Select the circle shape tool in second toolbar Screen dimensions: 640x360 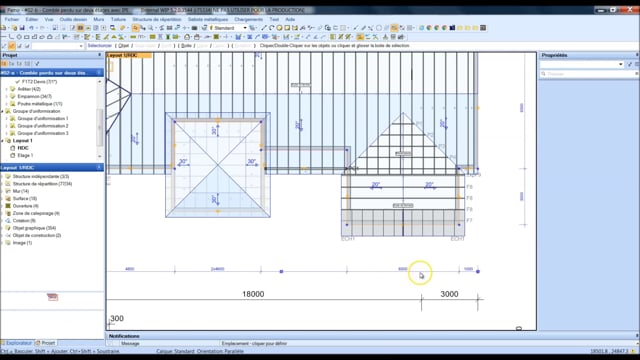19,37
